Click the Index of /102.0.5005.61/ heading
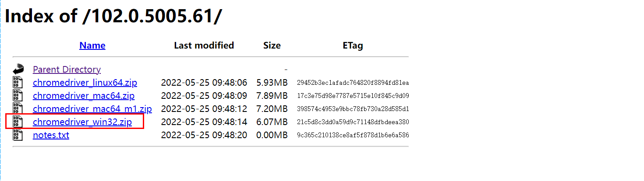This screenshot has height=181, width=644. pos(113,17)
